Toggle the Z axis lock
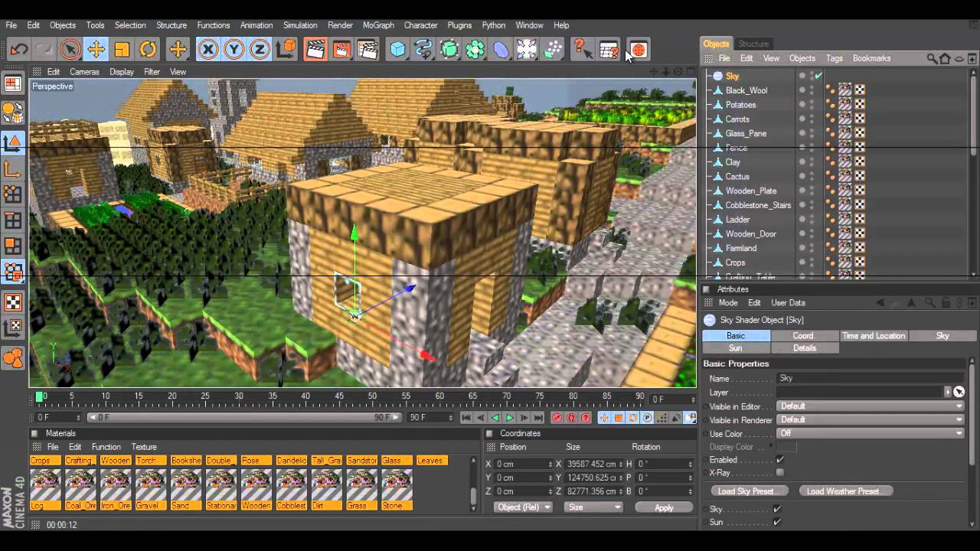The image size is (980, 551). coord(260,50)
